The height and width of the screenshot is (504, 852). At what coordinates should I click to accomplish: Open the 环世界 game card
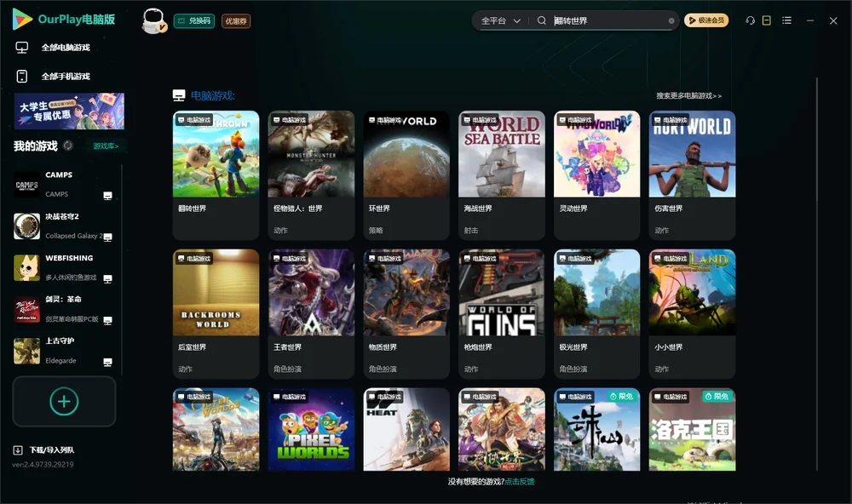click(406, 175)
